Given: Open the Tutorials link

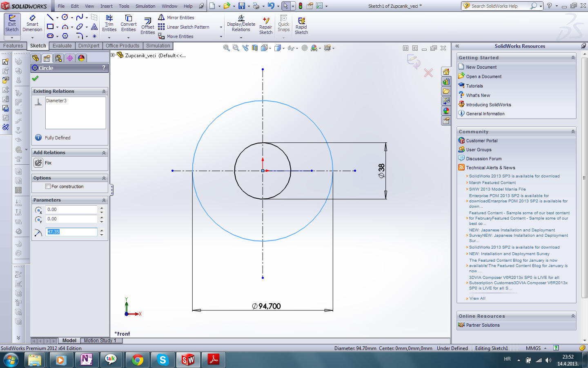Looking at the screenshot, I should [x=474, y=86].
